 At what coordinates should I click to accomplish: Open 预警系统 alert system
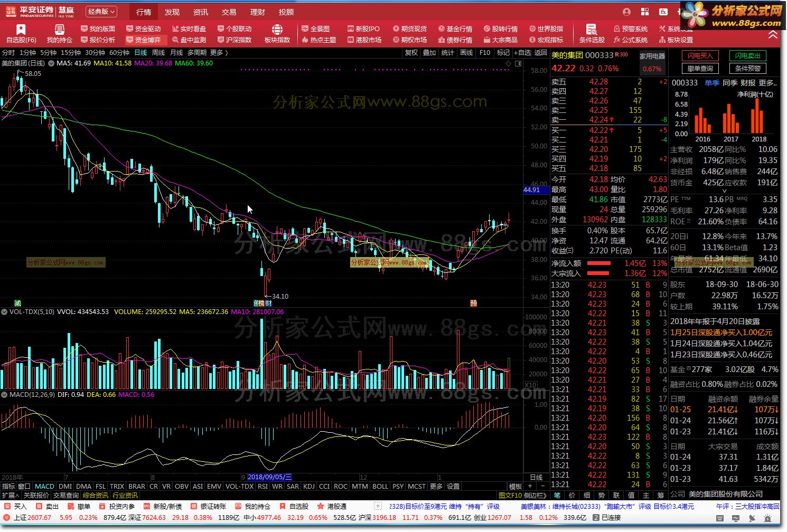click(x=631, y=28)
